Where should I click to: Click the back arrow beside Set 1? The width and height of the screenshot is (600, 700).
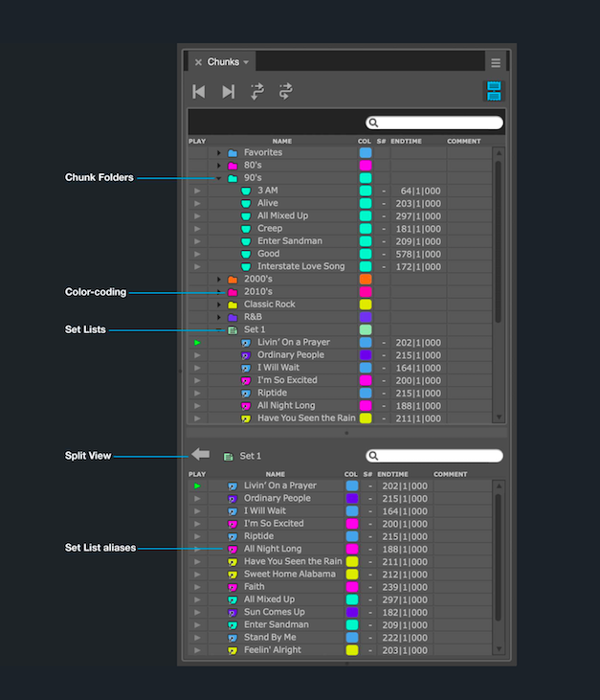(200, 456)
